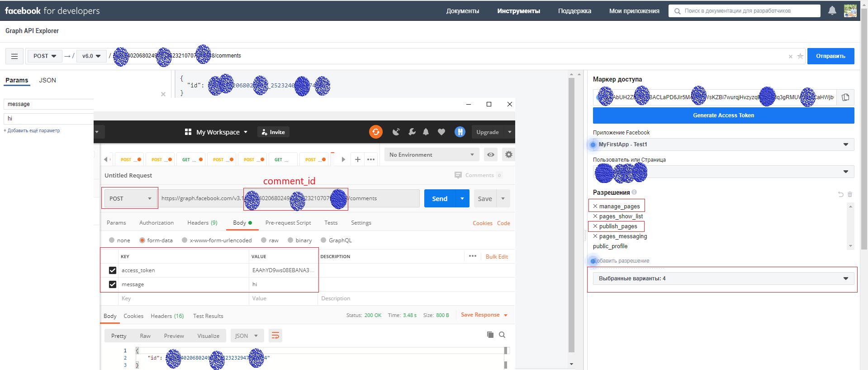
Task: Open Pre-request Script tab
Action: point(288,223)
